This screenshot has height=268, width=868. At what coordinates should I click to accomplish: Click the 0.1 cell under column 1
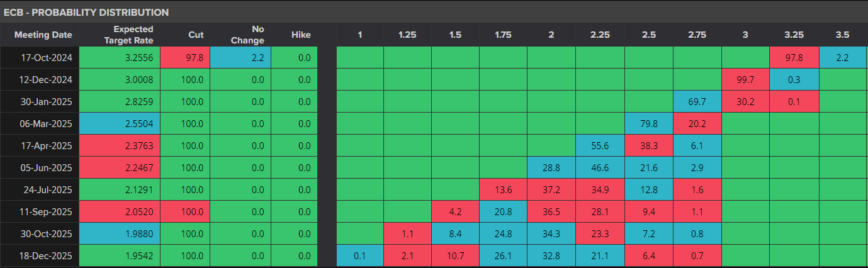coord(360,256)
